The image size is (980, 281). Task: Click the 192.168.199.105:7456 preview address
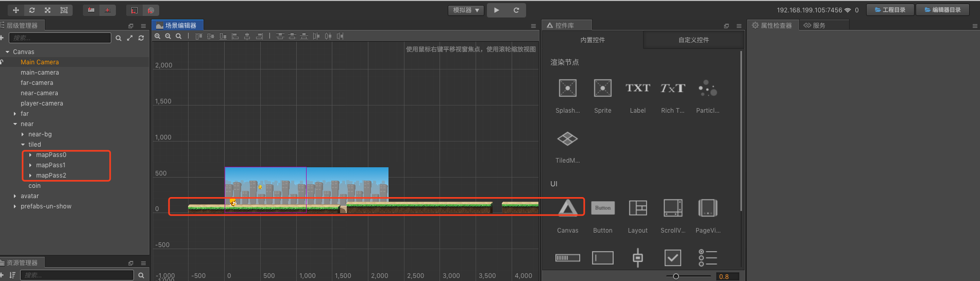click(809, 10)
